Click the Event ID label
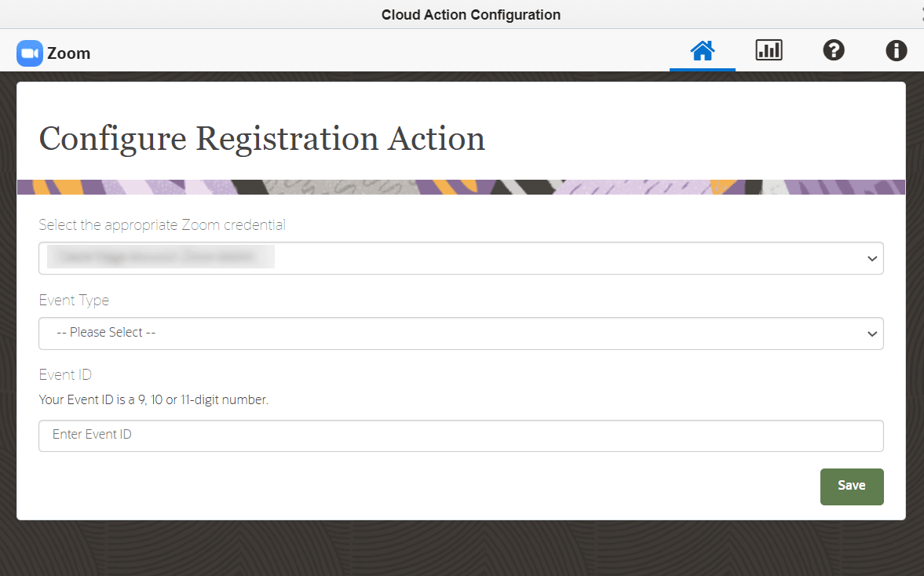Image resolution: width=924 pixels, height=576 pixels. pos(65,374)
